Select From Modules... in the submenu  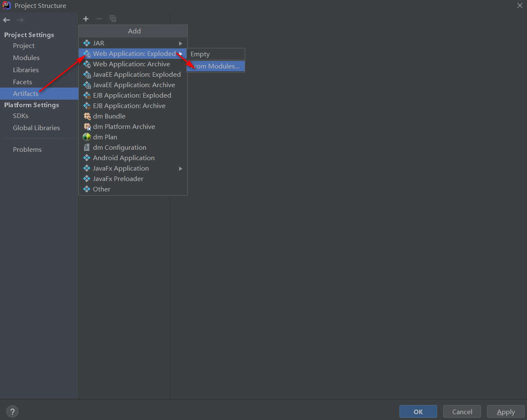216,66
